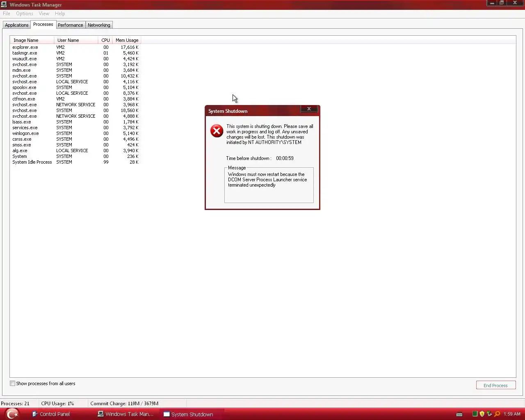Open the Start menu button

[x=12, y=414]
